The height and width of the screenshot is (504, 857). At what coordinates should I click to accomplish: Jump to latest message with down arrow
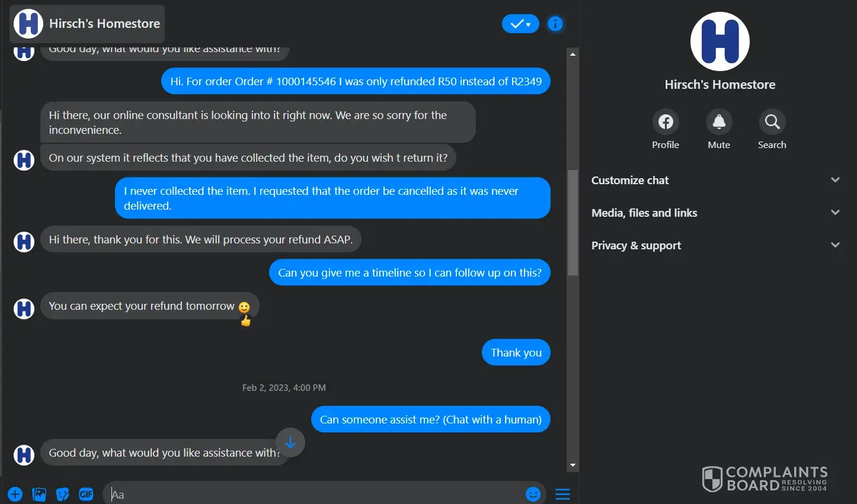coord(290,442)
